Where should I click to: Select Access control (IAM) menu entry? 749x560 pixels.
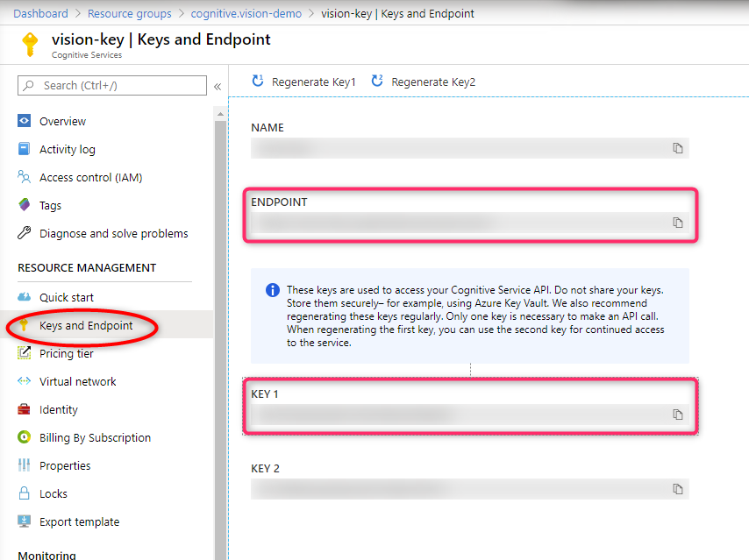point(90,178)
